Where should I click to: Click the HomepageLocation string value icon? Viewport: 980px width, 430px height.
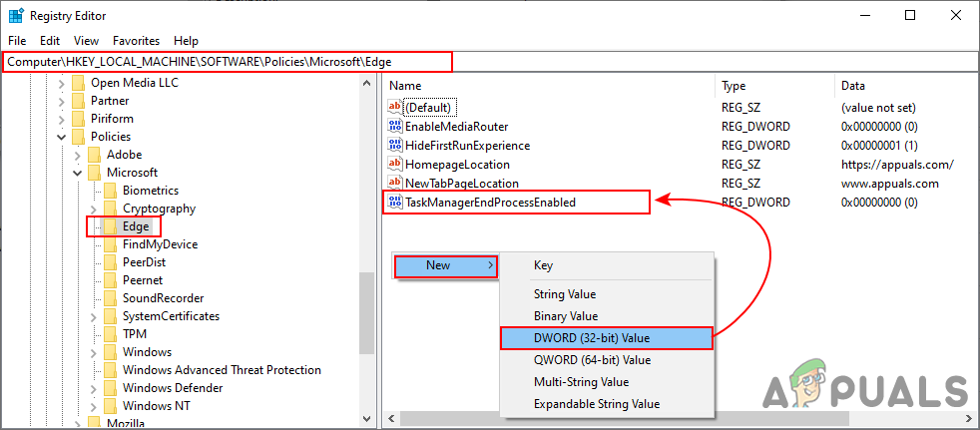tap(394, 165)
